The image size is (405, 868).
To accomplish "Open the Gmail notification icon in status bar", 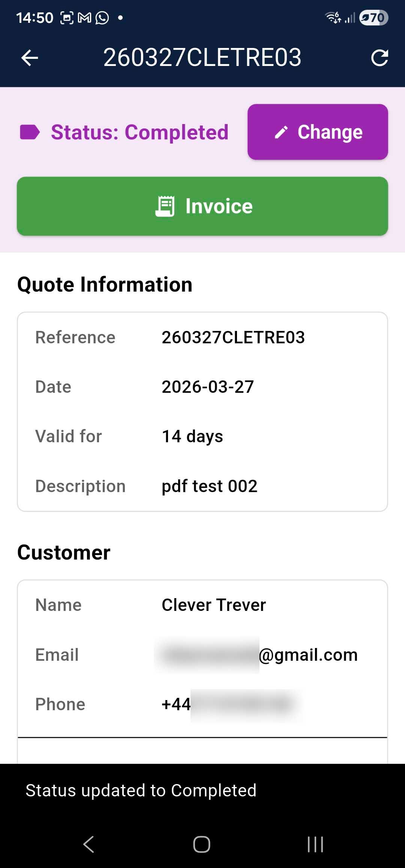I will coord(84,17).
